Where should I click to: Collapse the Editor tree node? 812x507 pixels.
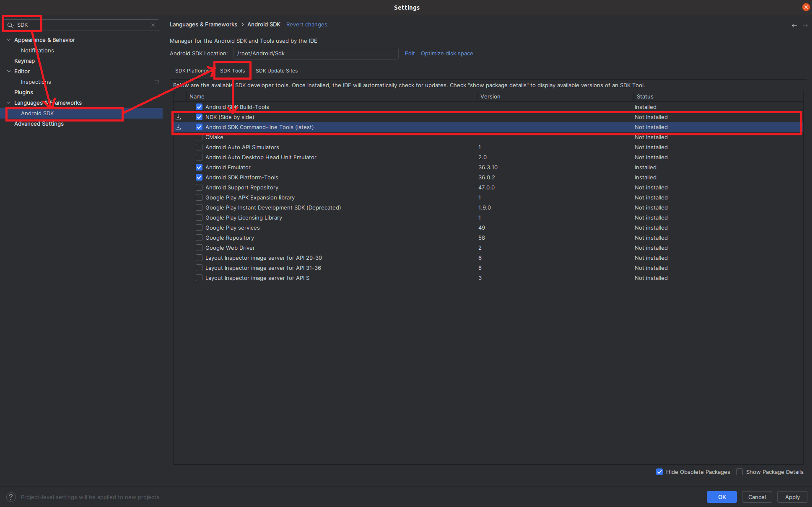9,71
